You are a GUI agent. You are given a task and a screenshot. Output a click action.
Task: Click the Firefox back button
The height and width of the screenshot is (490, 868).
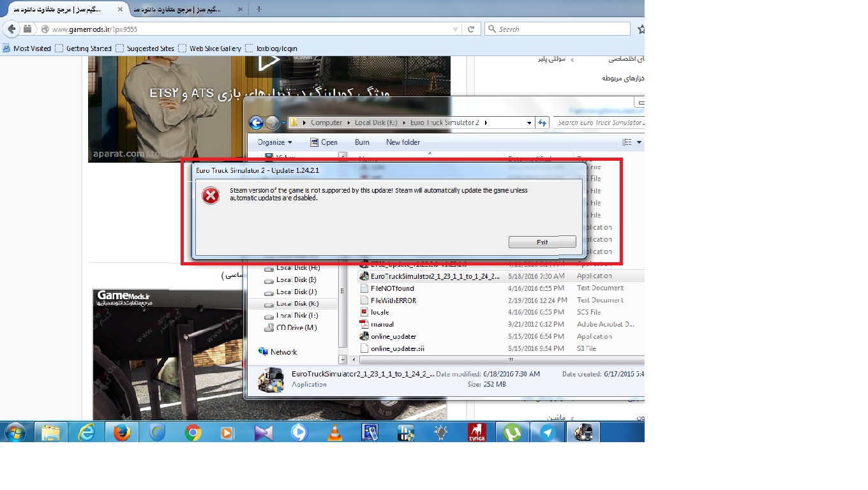point(11,29)
